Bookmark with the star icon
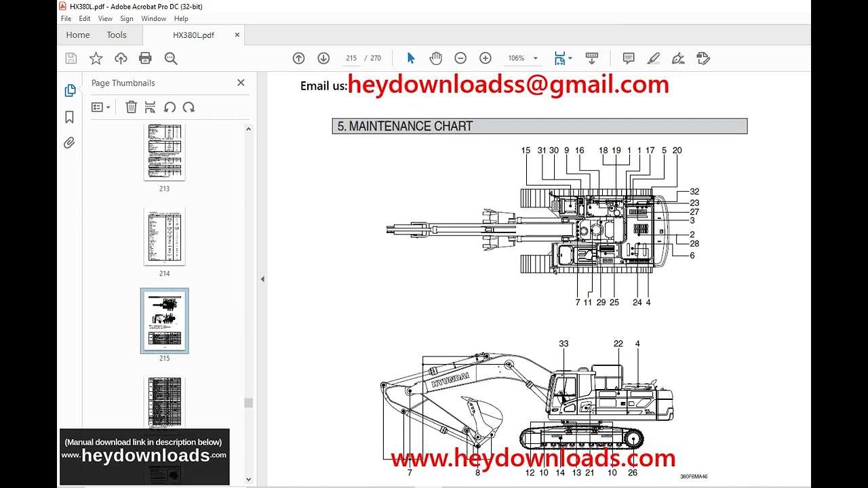The height and width of the screenshot is (488, 868). coord(96,58)
